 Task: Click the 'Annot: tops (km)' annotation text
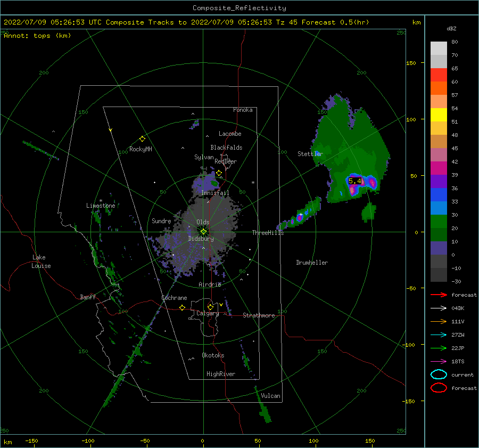(37, 36)
